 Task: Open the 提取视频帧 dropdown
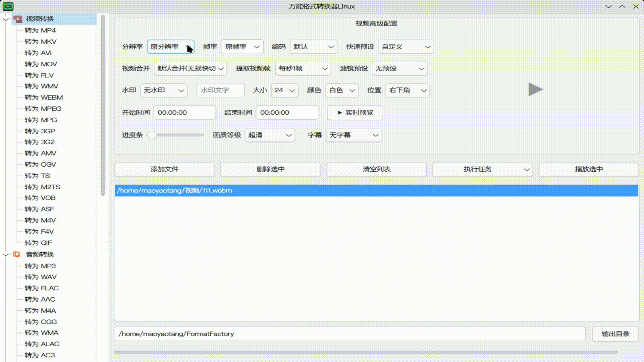303,69
